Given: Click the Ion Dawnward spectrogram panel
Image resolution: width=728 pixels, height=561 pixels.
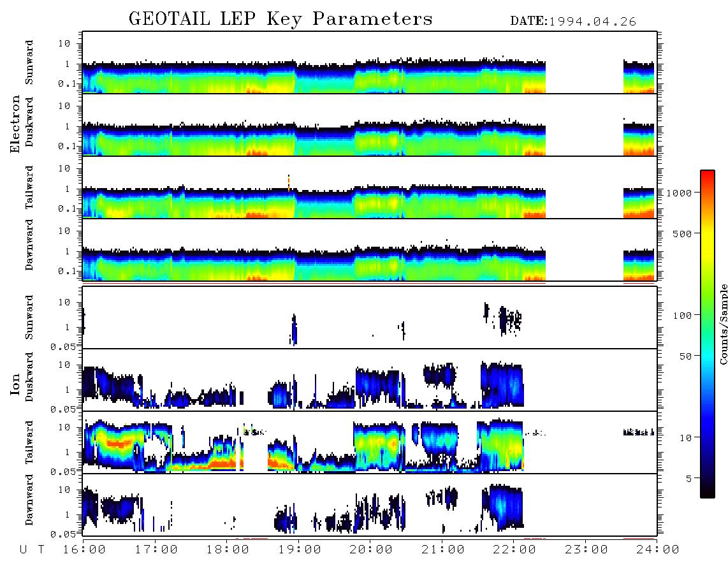Looking at the screenshot, I should point(370,505).
